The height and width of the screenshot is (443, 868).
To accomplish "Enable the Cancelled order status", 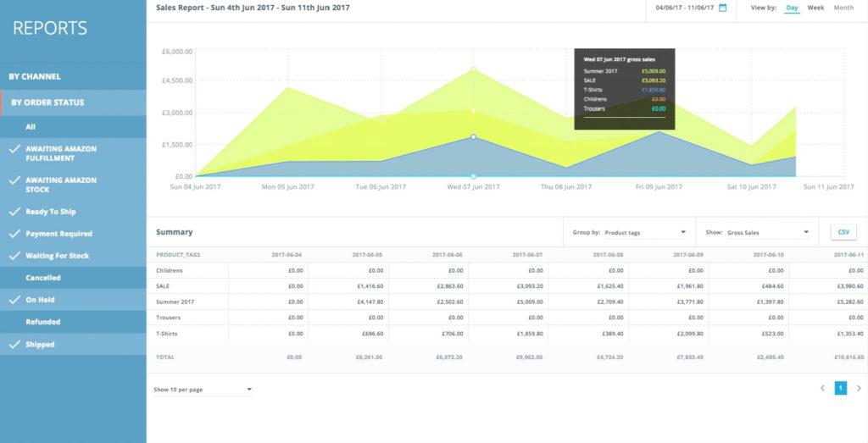I will 42,278.
